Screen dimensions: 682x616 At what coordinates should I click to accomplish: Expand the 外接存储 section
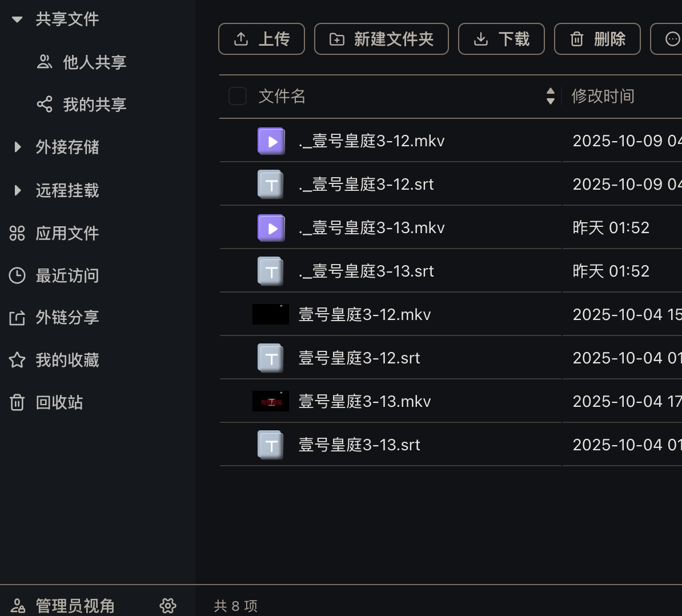(17, 147)
